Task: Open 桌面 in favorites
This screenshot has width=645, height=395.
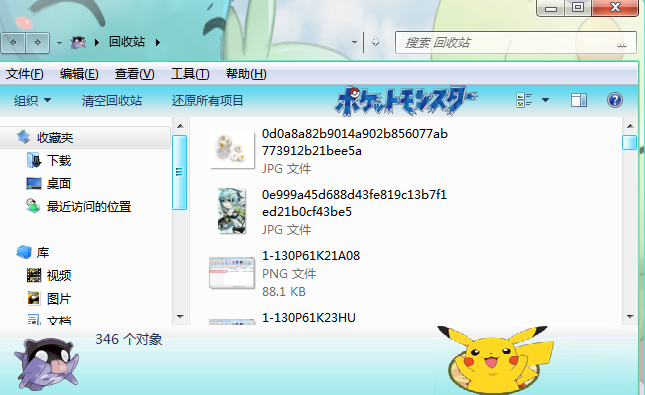Action: pyautogui.click(x=59, y=184)
